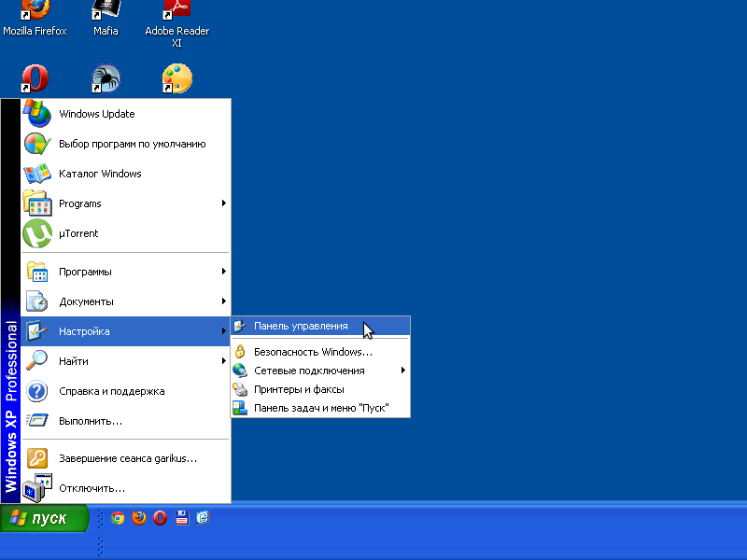This screenshot has width=747, height=560.
Task: Select the spider desktop shortcut icon
Action: (x=106, y=78)
